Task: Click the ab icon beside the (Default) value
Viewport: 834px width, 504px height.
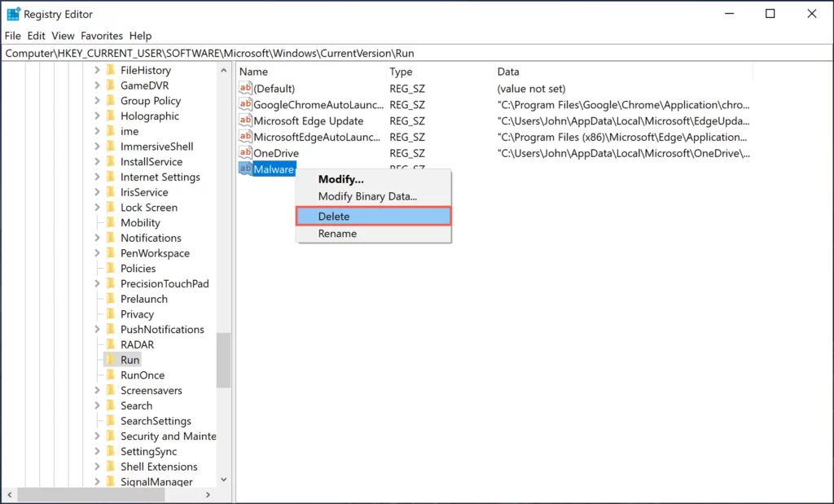Action: pyautogui.click(x=246, y=88)
